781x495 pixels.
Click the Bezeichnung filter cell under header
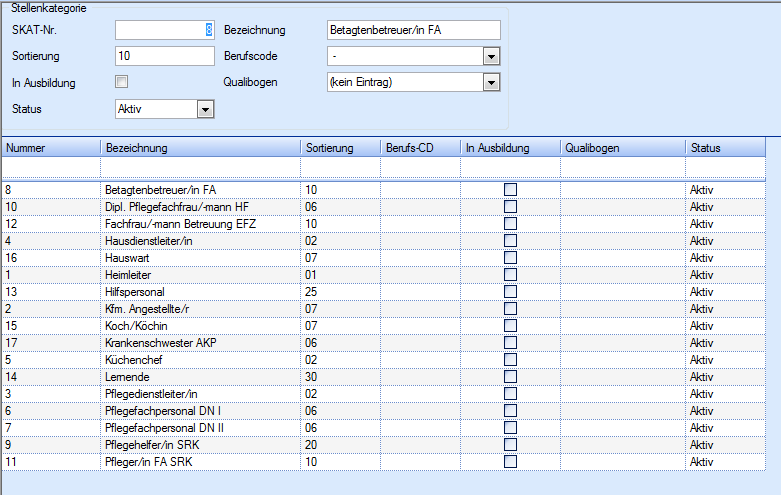point(201,167)
